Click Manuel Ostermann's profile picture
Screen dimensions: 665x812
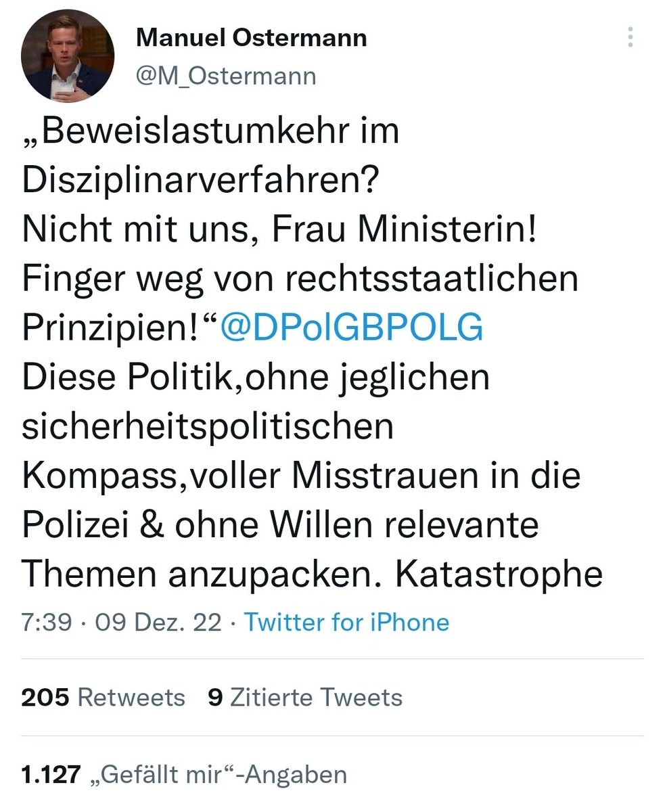[x=68, y=55]
